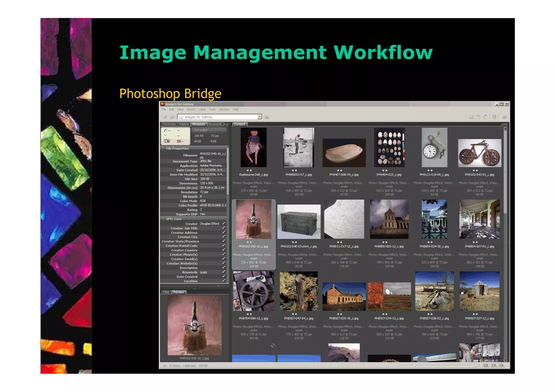The image size is (555, 392).
Task: Edit the Description field pencil icon
Action: [224, 268]
